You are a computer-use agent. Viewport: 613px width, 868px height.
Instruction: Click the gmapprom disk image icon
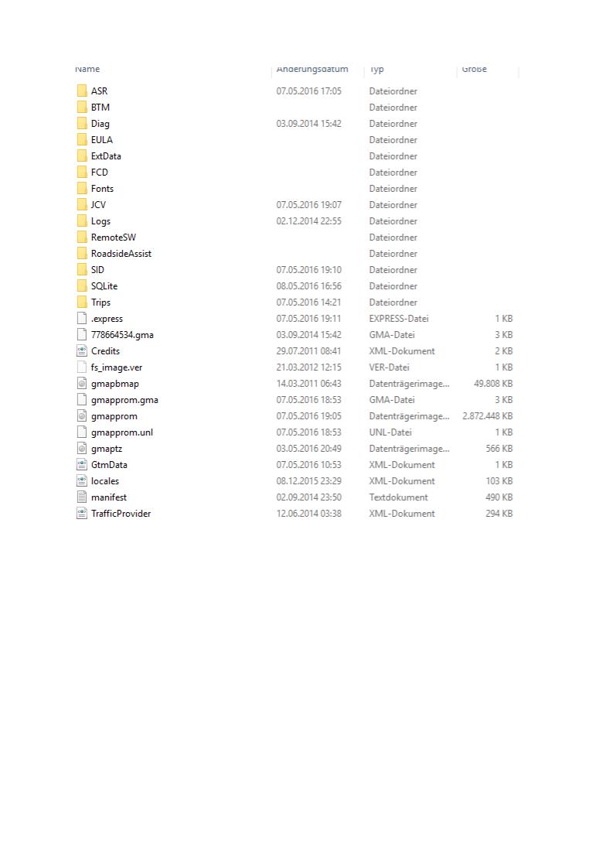pyautogui.click(x=82, y=416)
